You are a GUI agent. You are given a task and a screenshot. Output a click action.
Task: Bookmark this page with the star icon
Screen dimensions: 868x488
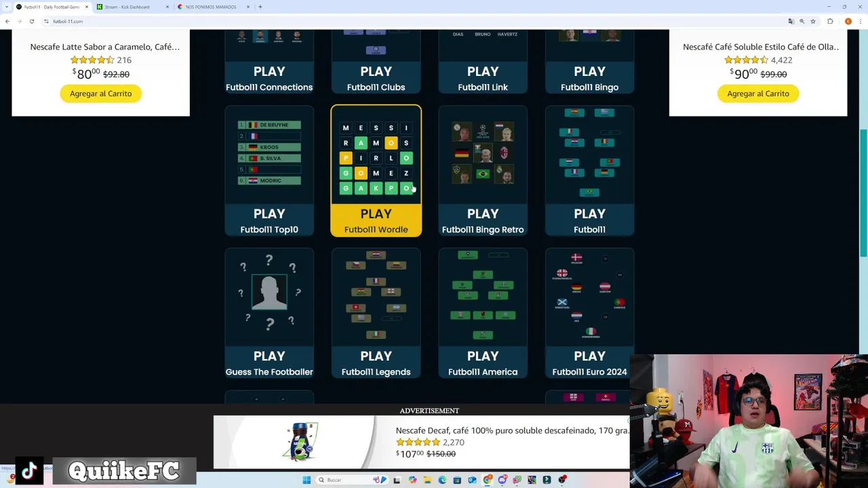tap(813, 21)
